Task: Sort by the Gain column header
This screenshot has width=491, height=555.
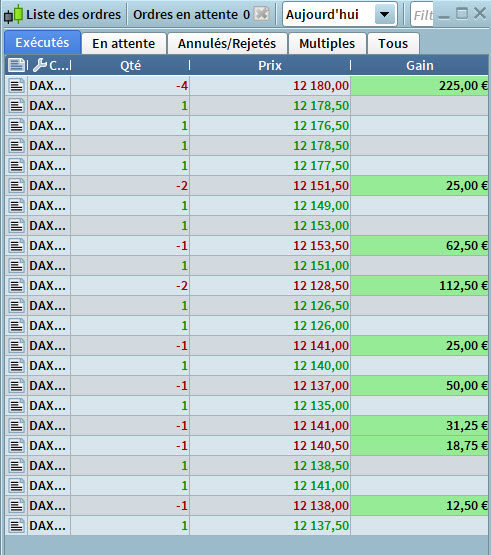Action: 419,65
